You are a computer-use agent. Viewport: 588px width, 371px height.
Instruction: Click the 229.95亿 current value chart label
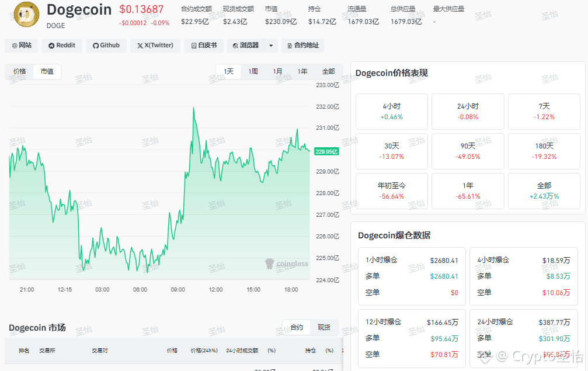326,151
